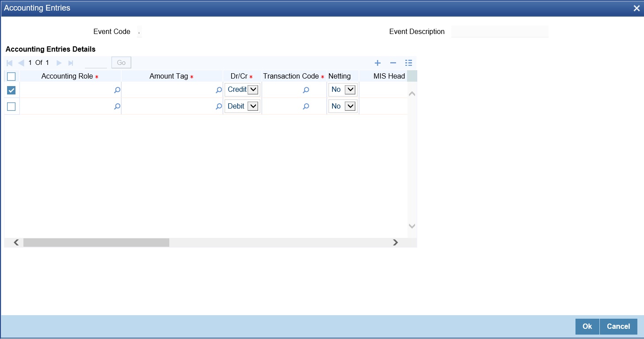Click MIS Head cell in Credit row
644x339 pixels.
pos(383,90)
